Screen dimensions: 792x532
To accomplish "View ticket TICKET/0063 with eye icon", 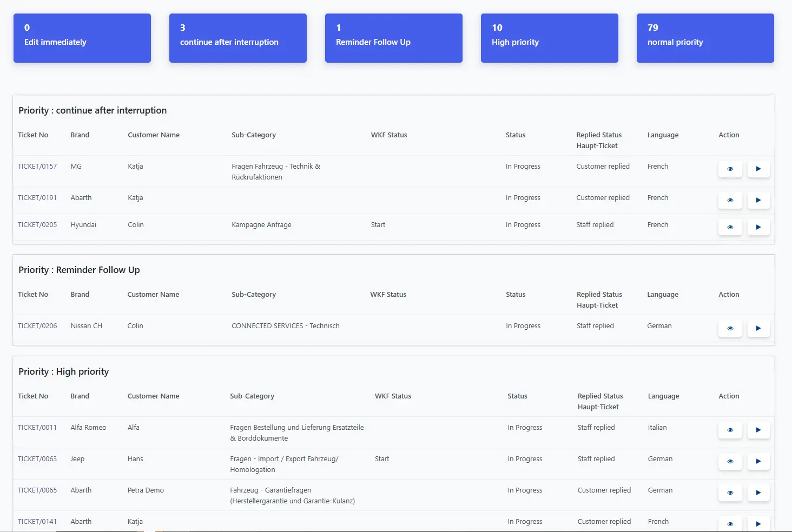I will [730, 461].
